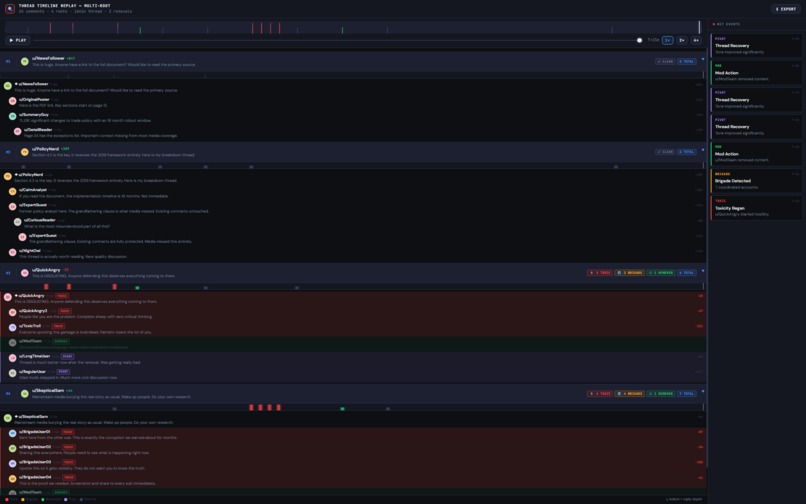Set playback speed to 1x

(x=667, y=40)
